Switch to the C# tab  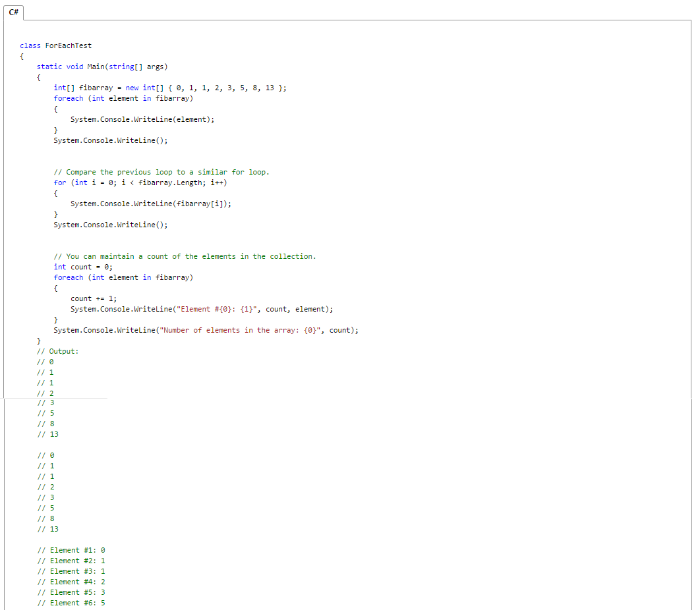[x=13, y=12]
